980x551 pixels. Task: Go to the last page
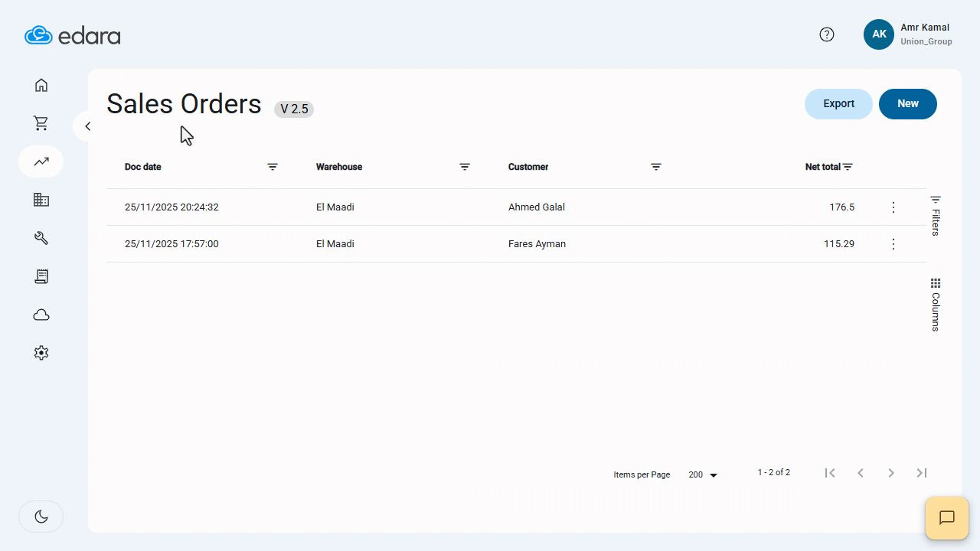tap(922, 473)
